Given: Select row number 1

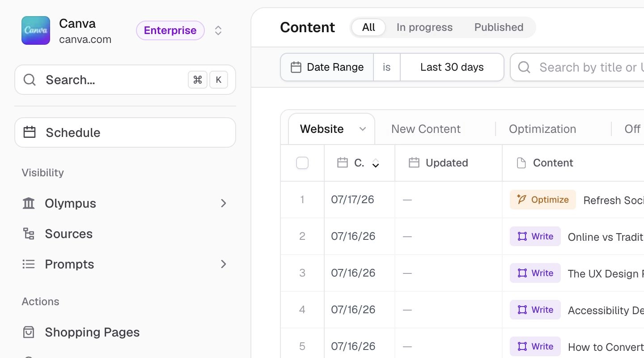Looking at the screenshot, I should [x=302, y=200].
